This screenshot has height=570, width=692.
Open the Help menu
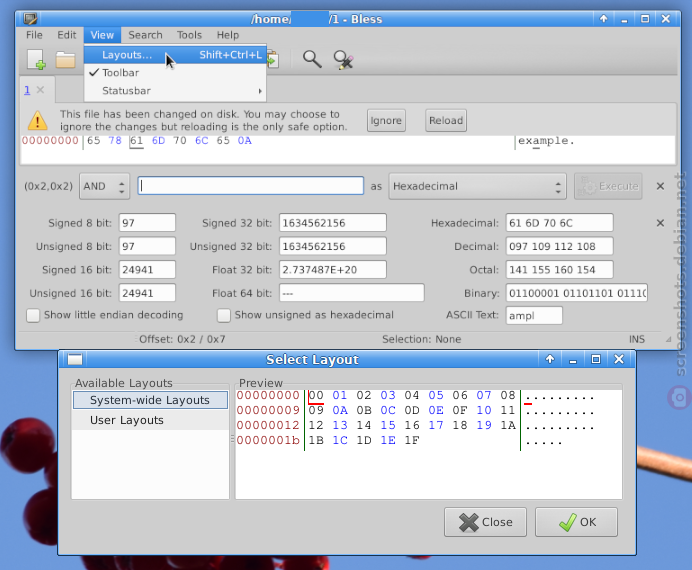(x=228, y=35)
